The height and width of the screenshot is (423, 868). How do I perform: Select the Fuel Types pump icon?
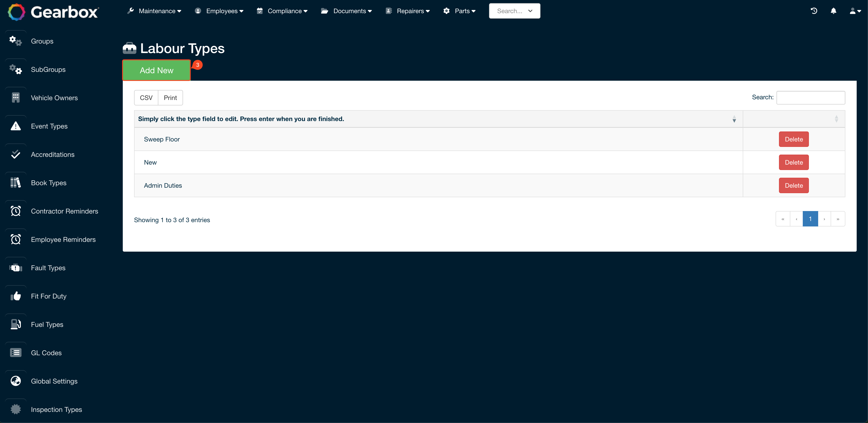click(x=15, y=324)
